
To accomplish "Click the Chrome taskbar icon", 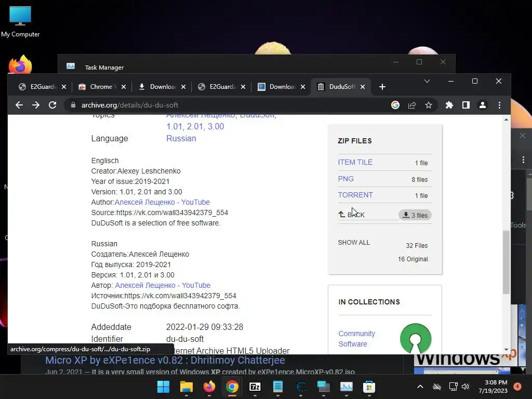I will (x=232, y=387).
